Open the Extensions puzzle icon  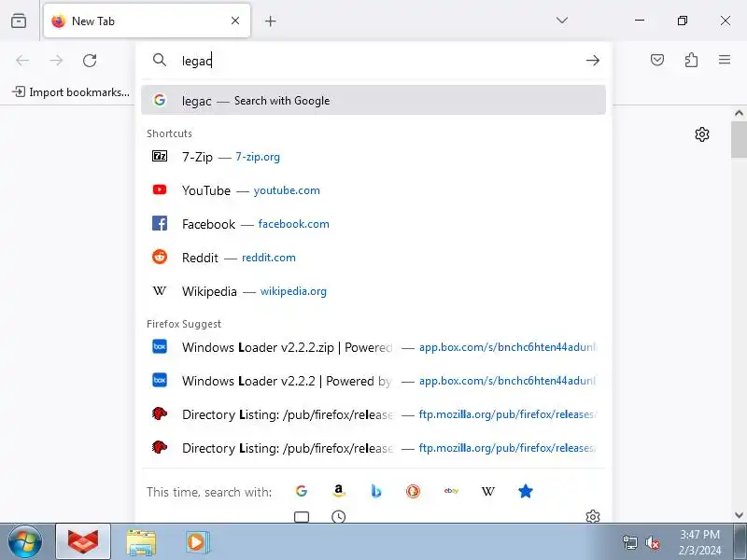tap(691, 60)
